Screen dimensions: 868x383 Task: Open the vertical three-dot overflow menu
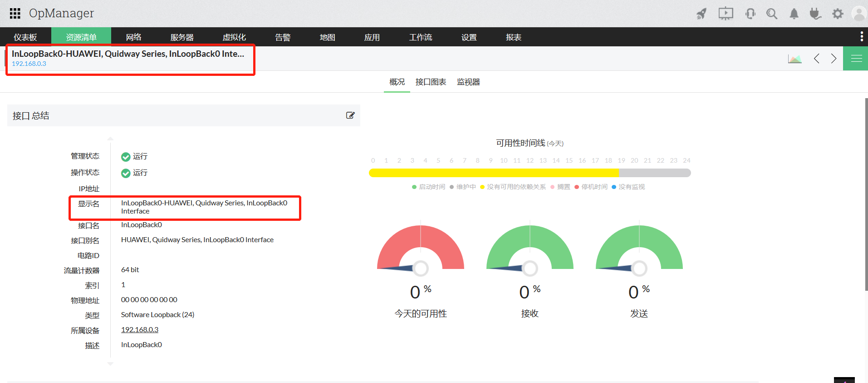(862, 36)
